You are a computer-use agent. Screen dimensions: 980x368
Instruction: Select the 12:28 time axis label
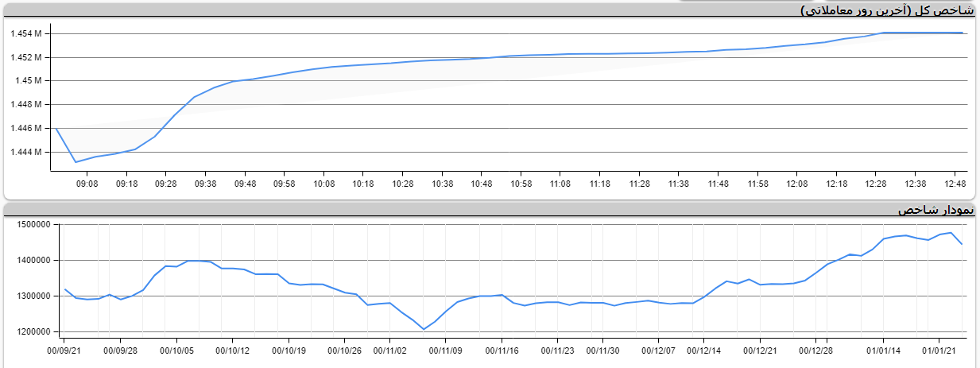(x=876, y=184)
